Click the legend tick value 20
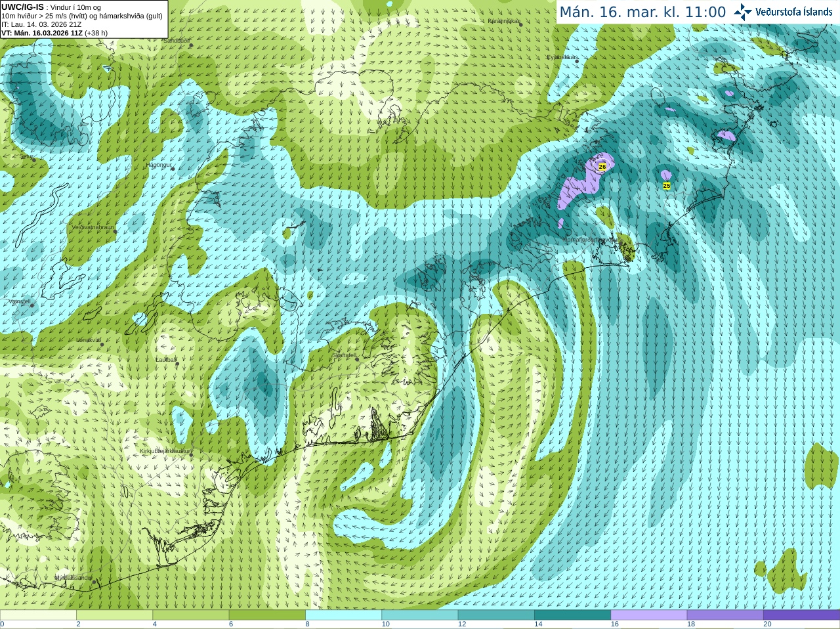The image size is (840, 629). tap(767, 624)
